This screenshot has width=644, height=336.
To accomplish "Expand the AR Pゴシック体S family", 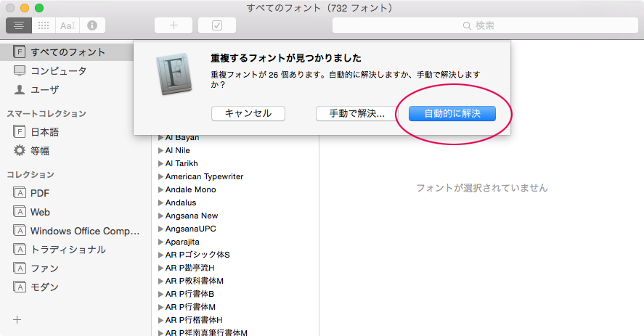I will click(x=160, y=255).
